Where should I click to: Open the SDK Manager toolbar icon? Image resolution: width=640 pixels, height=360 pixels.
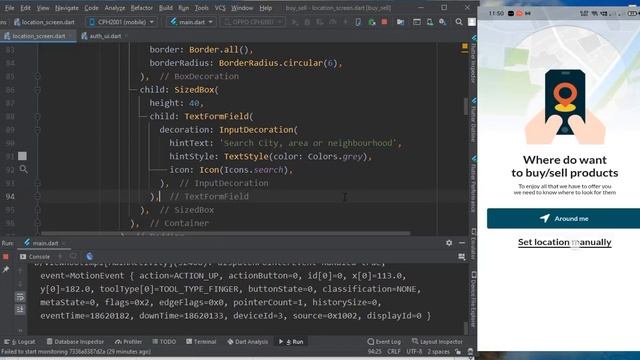click(x=442, y=22)
